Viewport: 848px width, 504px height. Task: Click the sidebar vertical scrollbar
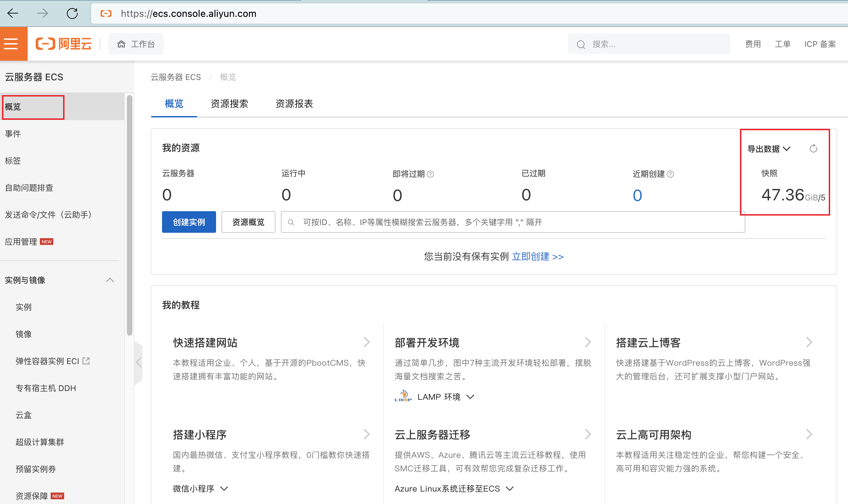pos(129,215)
